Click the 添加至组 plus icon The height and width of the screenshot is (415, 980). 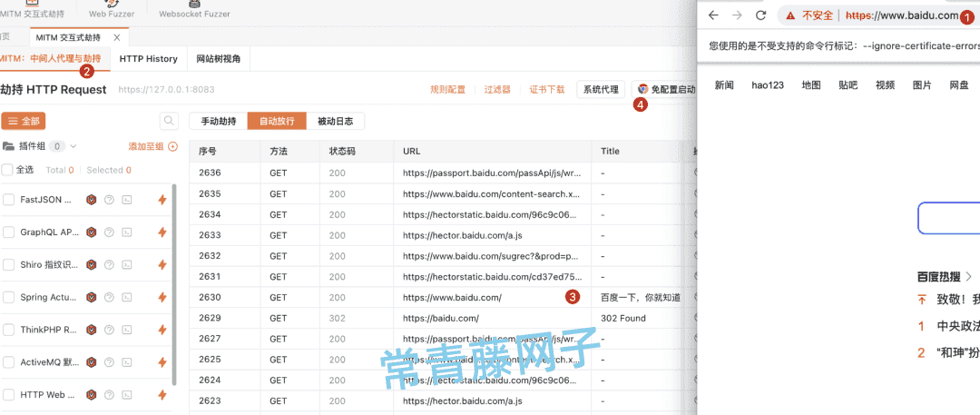pos(173,146)
